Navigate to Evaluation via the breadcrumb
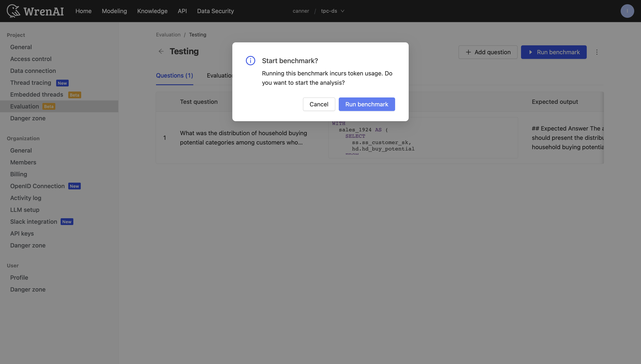Screen dimensions: 641x364 coord(168,35)
